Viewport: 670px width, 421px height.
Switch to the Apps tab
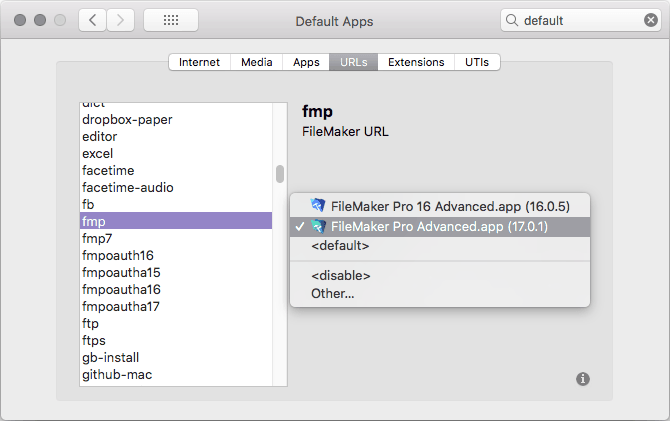(x=306, y=62)
